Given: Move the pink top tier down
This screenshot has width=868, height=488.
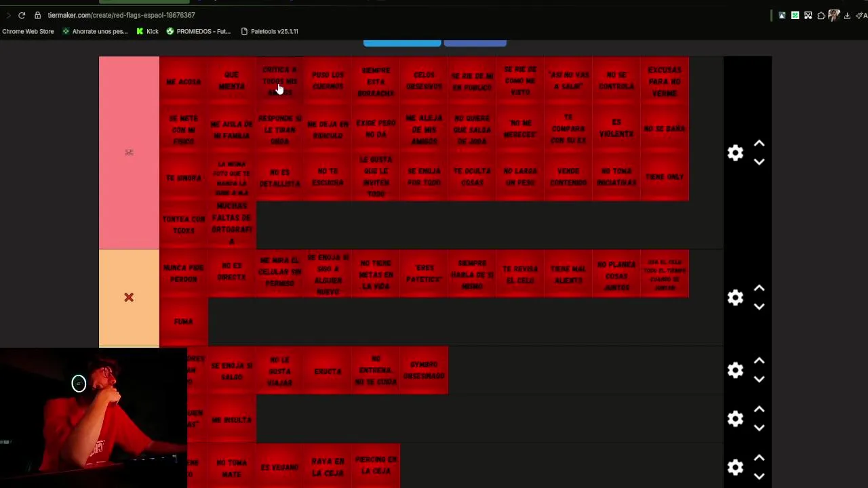Looking at the screenshot, I should coord(759,162).
